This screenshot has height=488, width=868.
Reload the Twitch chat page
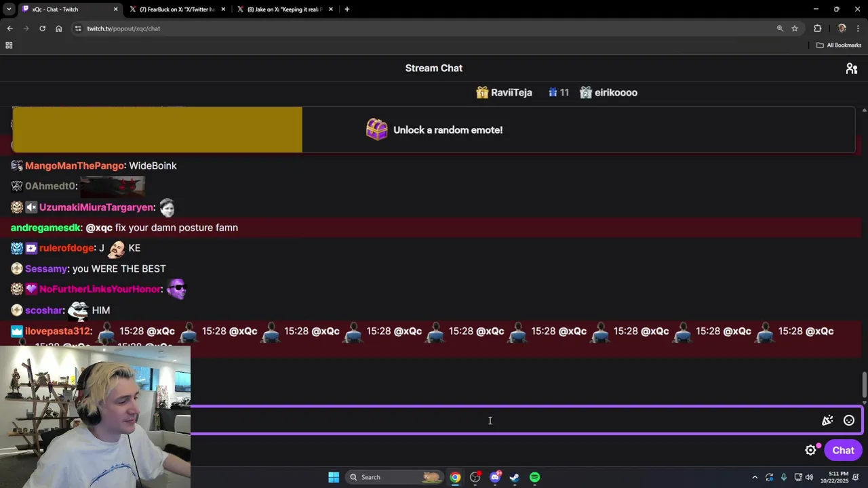coord(42,28)
